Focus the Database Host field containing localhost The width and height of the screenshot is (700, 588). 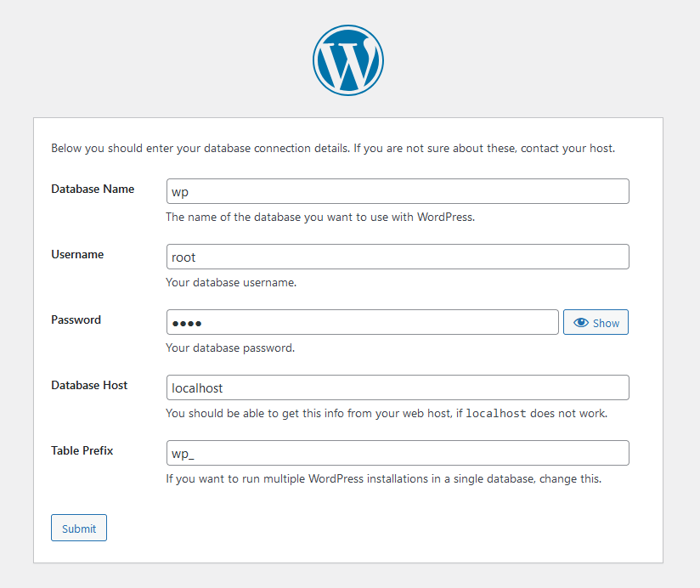pos(398,387)
